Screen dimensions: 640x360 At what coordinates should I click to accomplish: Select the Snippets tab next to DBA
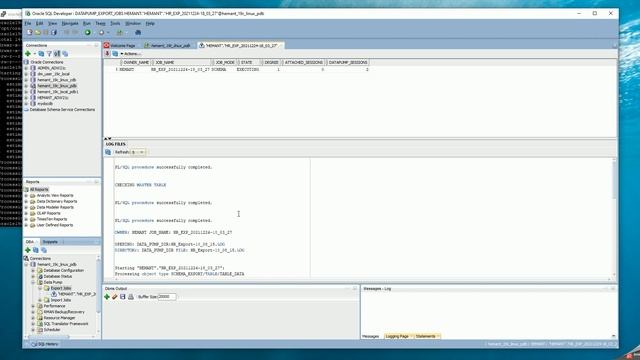coord(50,242)
